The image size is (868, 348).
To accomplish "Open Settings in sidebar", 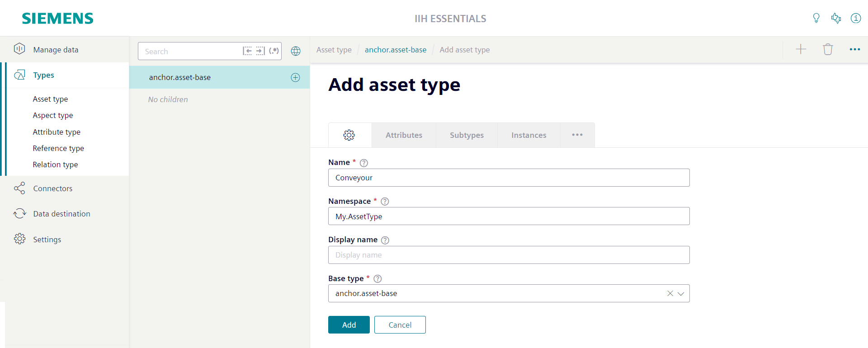I will pyautogui.click(x=65, y=239).
